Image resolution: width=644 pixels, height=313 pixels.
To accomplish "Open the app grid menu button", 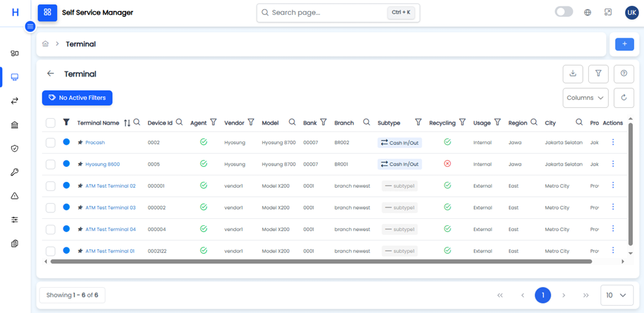I will pos(47,12).
